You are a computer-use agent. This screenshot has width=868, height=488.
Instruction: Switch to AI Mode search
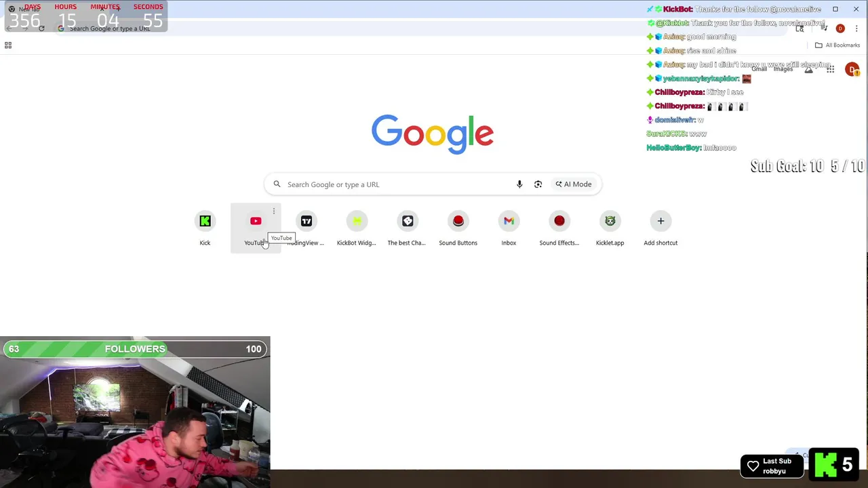pos(574,184)
